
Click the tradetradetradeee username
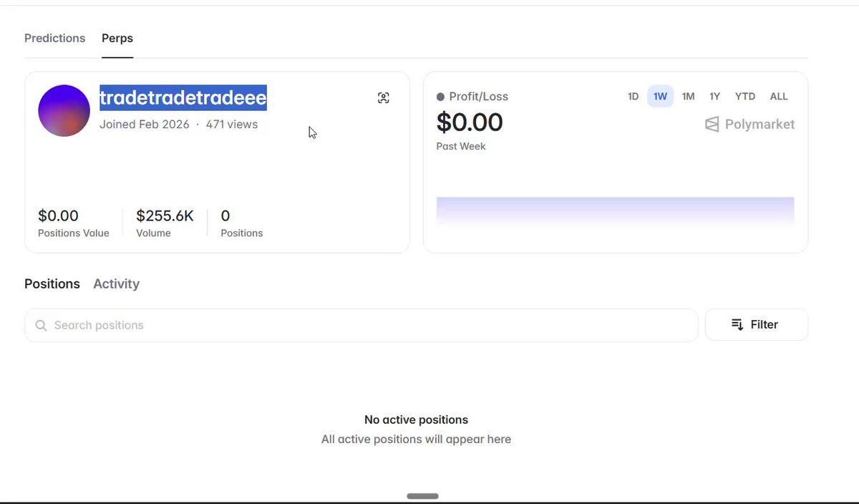183,98
